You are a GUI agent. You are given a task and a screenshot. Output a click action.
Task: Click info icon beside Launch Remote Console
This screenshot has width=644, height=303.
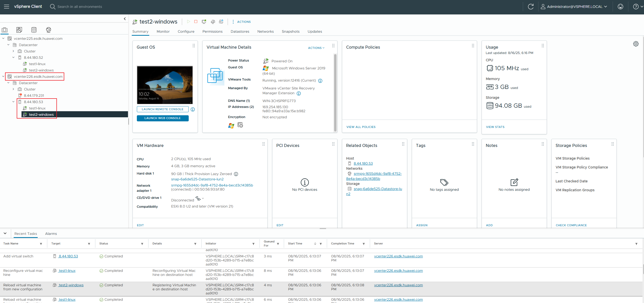point(193,109)
